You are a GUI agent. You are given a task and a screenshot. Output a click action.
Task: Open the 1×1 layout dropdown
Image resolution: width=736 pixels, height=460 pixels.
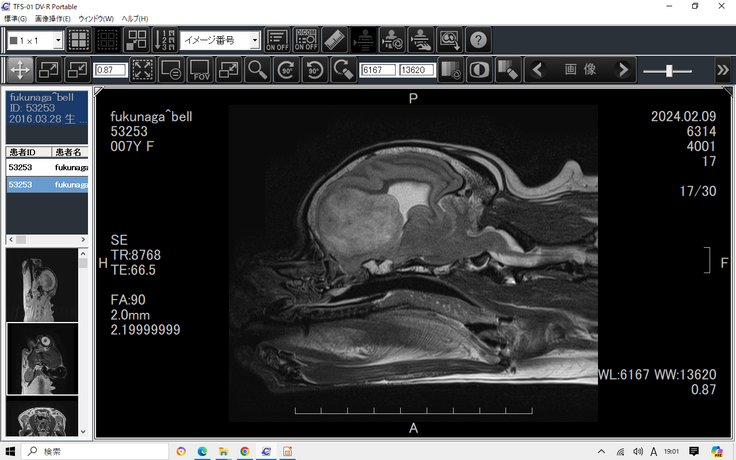[57, 41]
